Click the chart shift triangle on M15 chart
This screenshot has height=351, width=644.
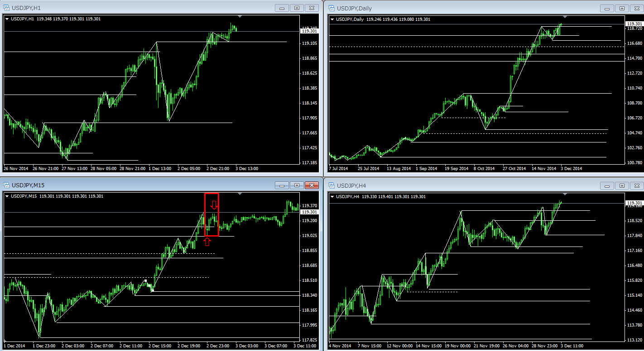coord(240,194)
